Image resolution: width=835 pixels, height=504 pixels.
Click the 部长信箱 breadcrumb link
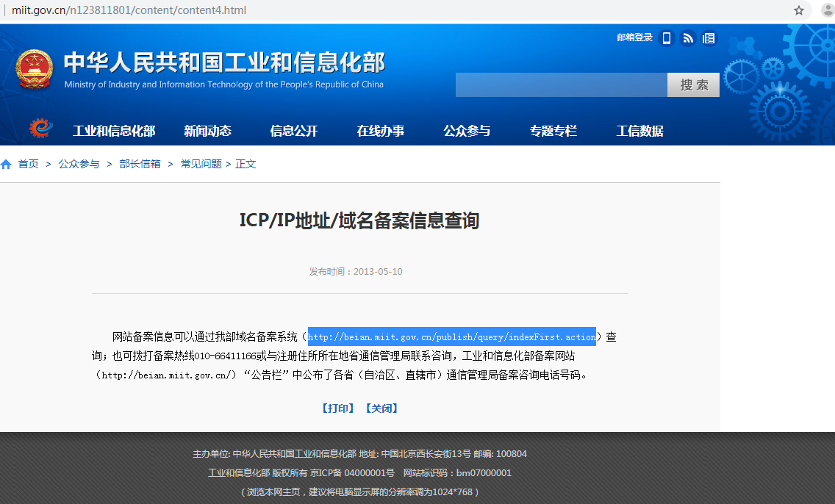tap(140, 164)
